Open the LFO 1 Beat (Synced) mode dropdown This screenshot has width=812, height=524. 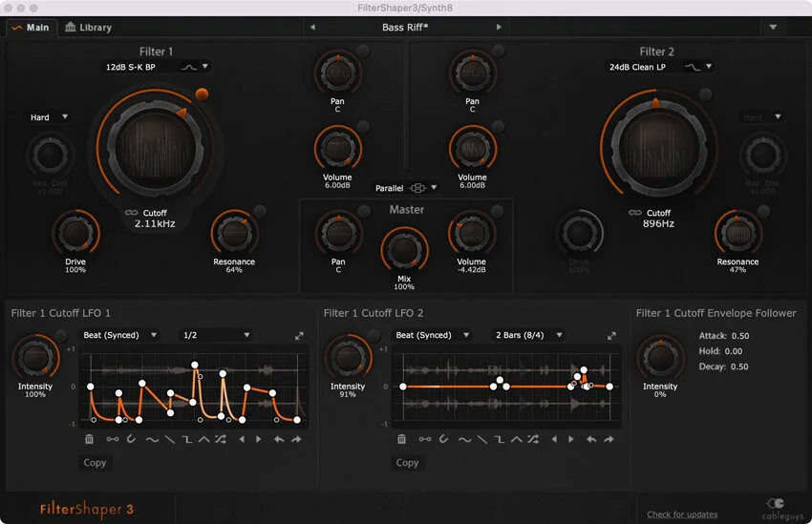120,335
